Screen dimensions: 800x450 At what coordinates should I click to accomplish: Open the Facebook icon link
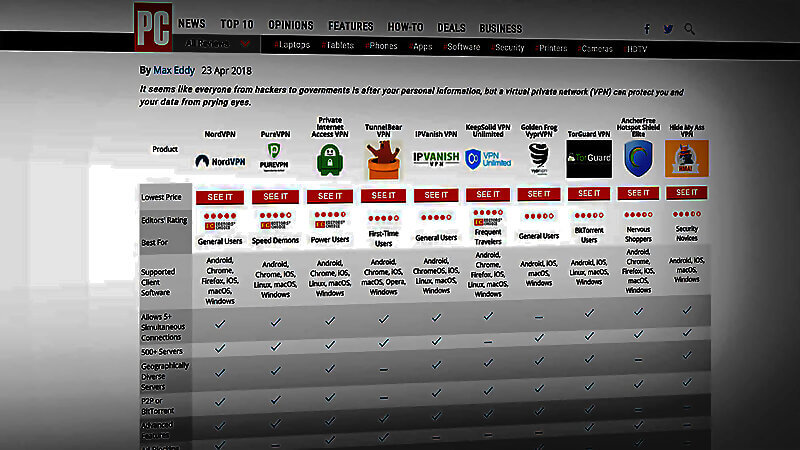647,29
